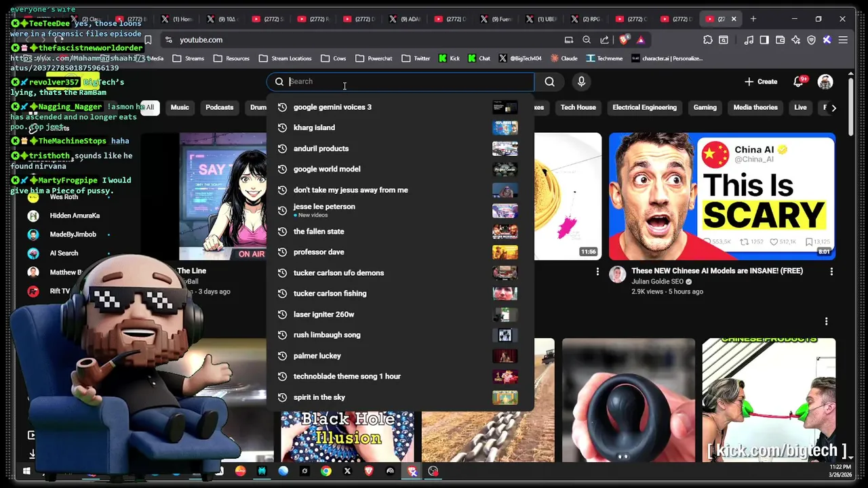This screenshot has height=488, width=868.
Task: Open the Streams bookmark folder
Action: 188,58
